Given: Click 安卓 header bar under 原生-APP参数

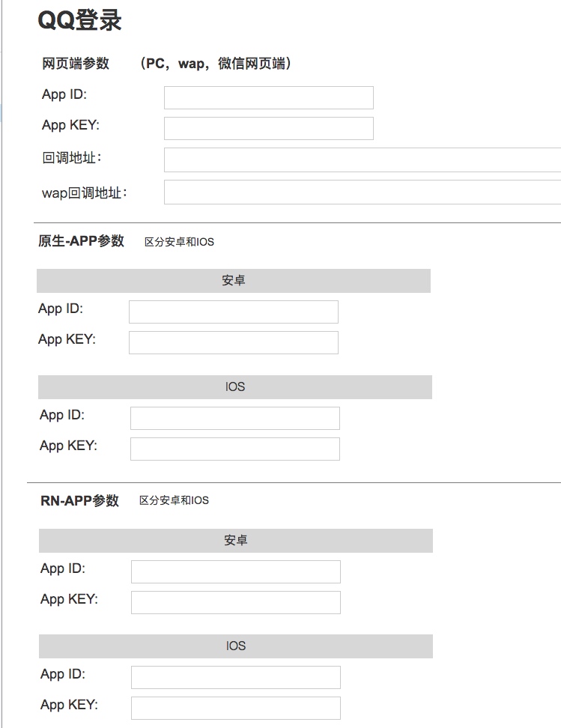Looking at the screenshot, I should click(x=234, y=280).
